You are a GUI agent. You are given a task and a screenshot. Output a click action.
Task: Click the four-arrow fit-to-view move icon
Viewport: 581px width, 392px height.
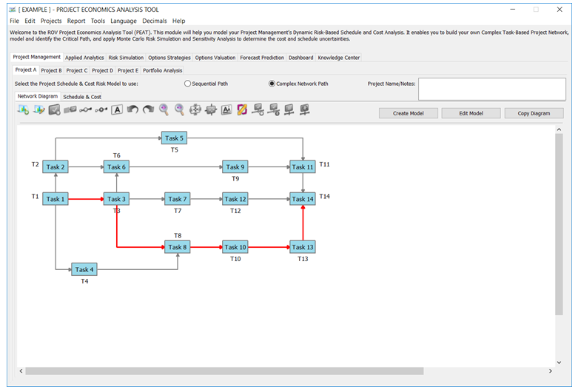click(x=195, y=109)
